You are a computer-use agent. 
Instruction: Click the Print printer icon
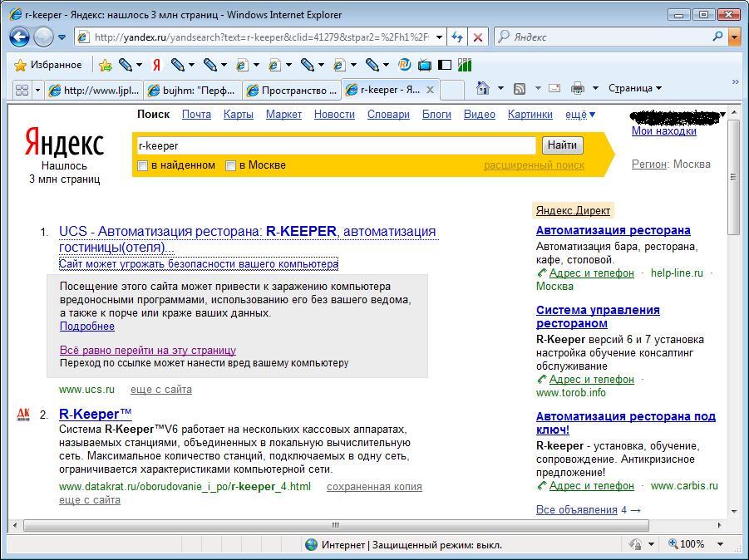click(578, 88)
